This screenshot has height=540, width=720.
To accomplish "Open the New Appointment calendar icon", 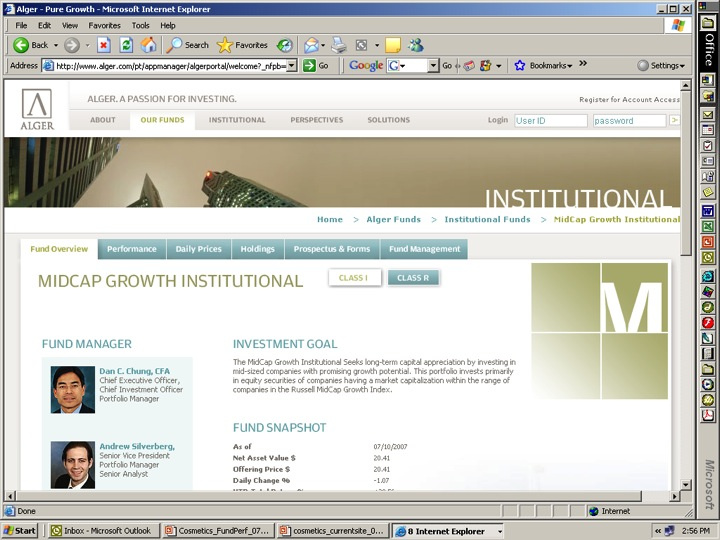I will pyautogui.click(x=708, y=130).
